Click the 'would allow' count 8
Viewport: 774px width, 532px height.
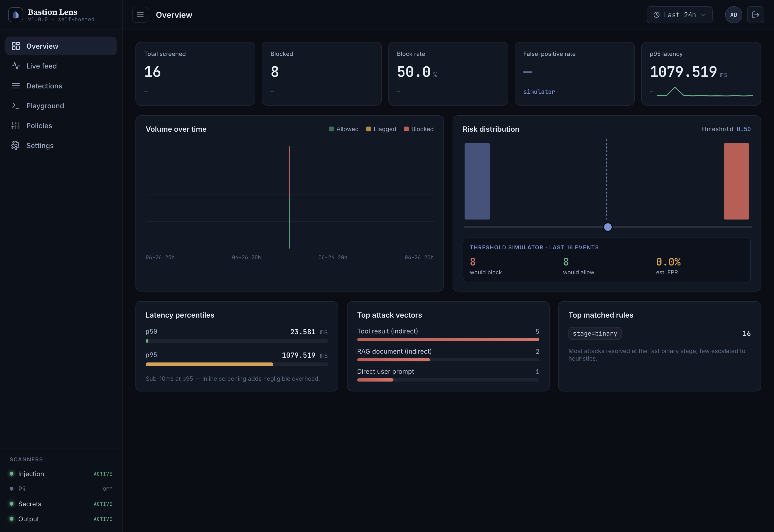[x=566, y=262]
